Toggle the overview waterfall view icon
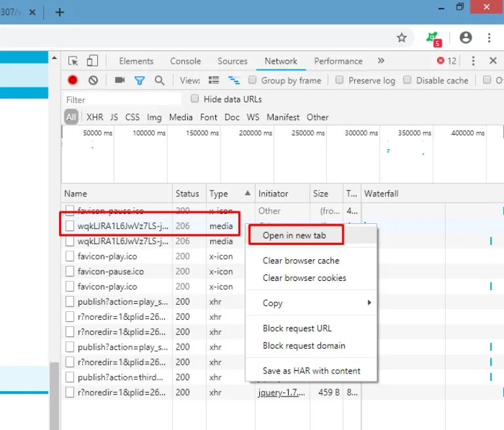The width and height of the screenshot is (504, 430). point(234,80)
